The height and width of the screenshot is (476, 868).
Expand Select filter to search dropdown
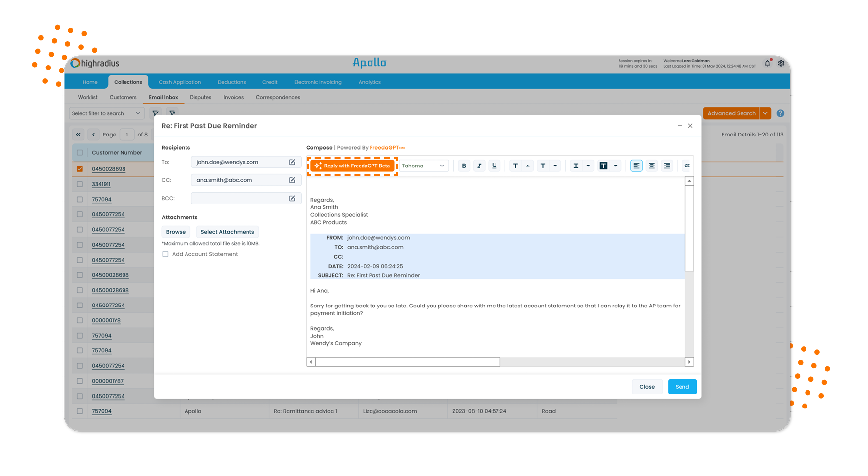point(106,113)
